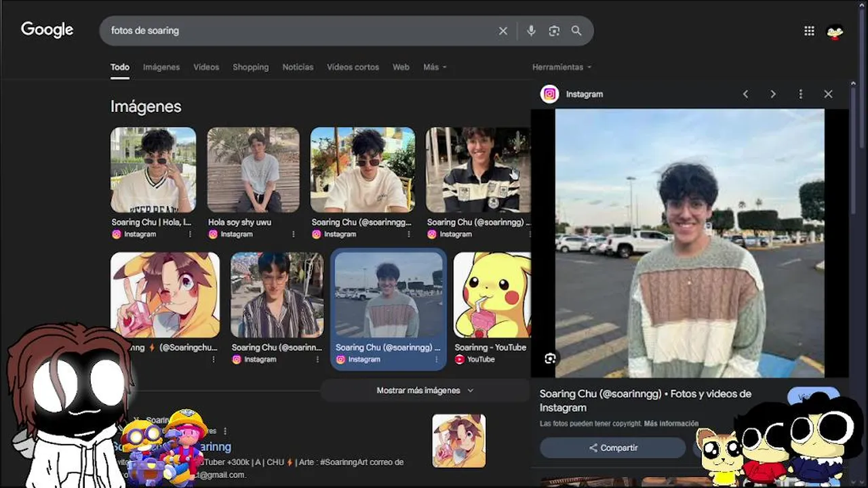Open 'Soaring Chu | Hola' image thumbnail

(153, 169)
